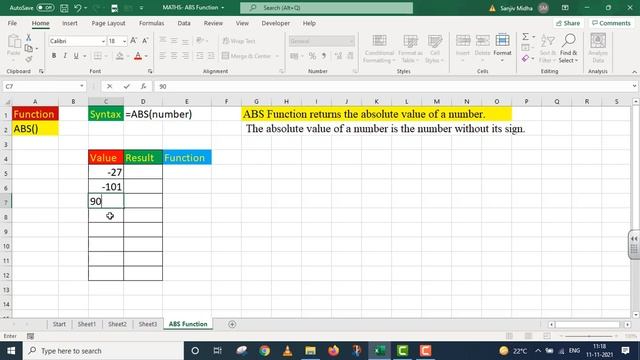640x360 pixels.
Task: Click the Save icon in title bar
Action: pos(64,8)
